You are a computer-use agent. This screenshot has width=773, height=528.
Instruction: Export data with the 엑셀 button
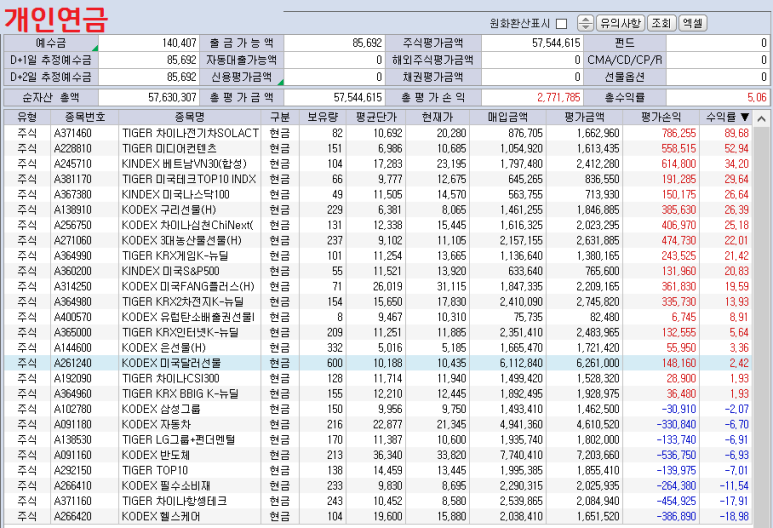coord(693,23)
